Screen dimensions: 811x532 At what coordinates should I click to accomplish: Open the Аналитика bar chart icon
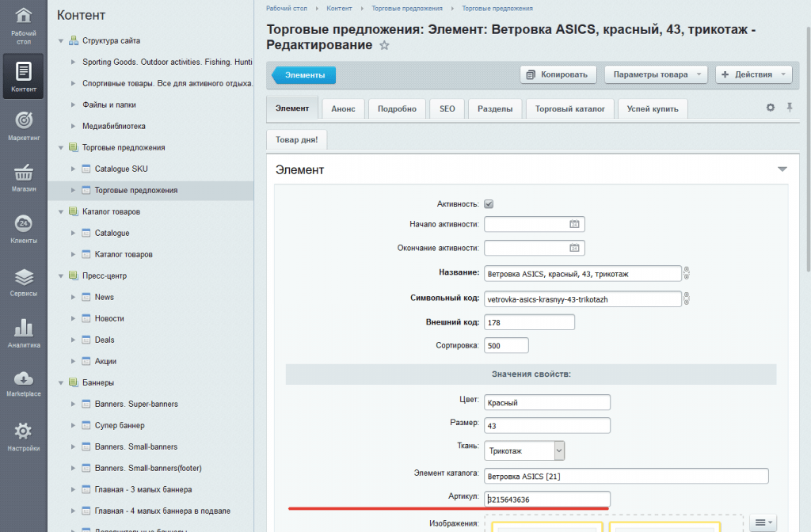[x=23, y=328]
